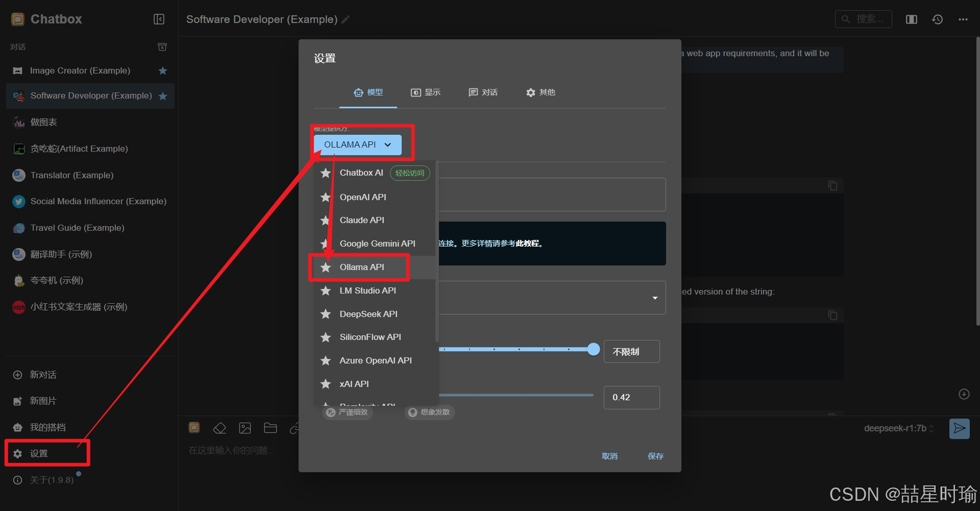
Task: Open the deepseek-r1:7b model selector
Action: pos(899,428)
